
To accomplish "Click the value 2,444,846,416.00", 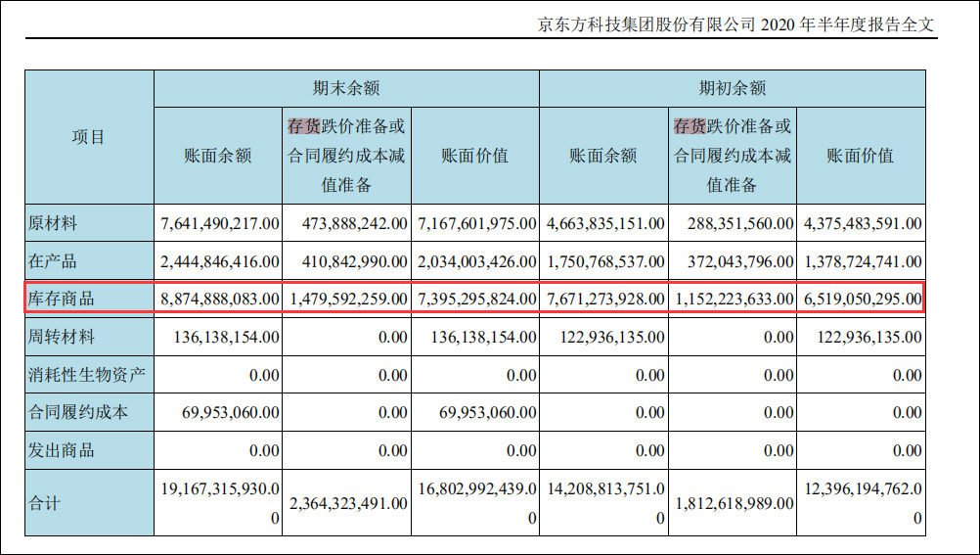I will point(220,261).
